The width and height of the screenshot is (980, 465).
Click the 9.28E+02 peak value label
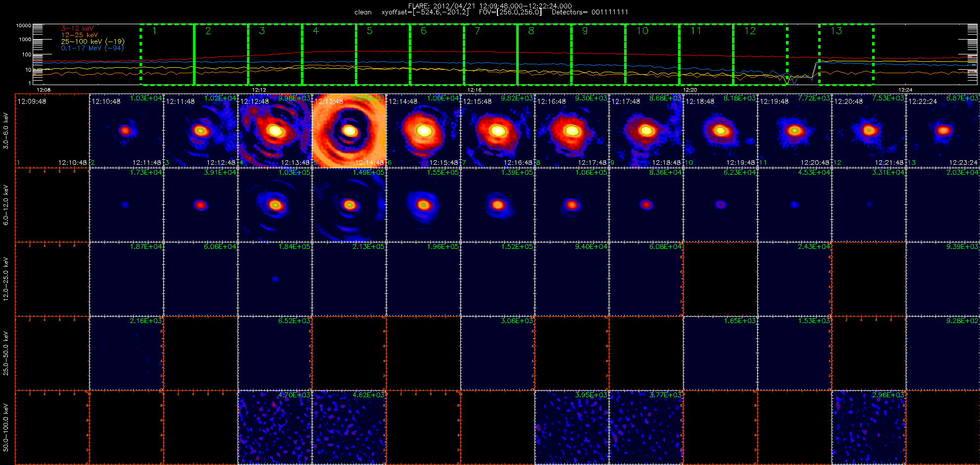(963, 321)
